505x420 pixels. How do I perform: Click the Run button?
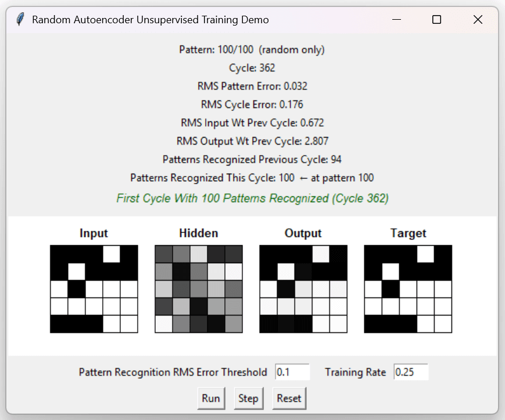(211, 399)
